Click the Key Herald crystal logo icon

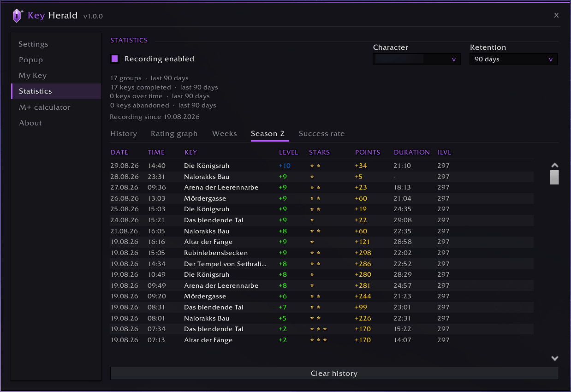(17, 16)
